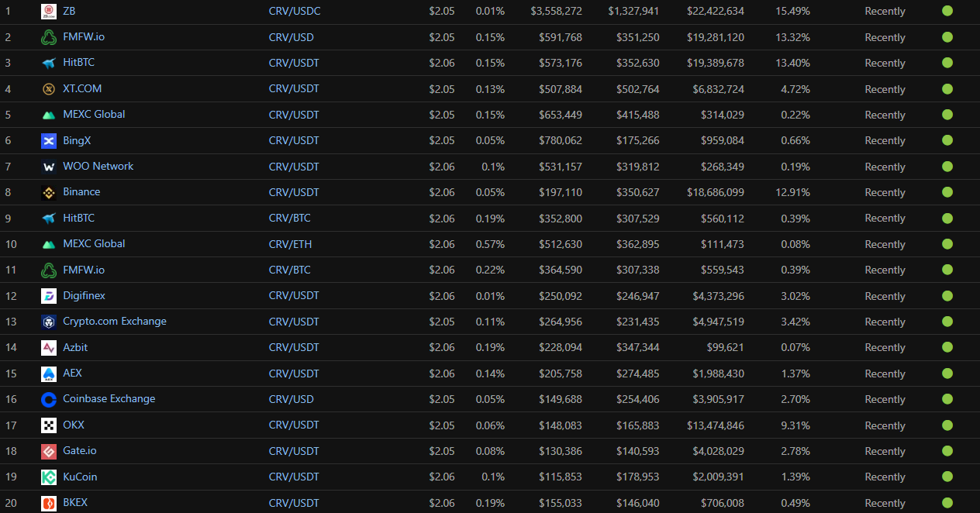
Task: Select the 9.31% volume share
Action: (x=795, y=425)
